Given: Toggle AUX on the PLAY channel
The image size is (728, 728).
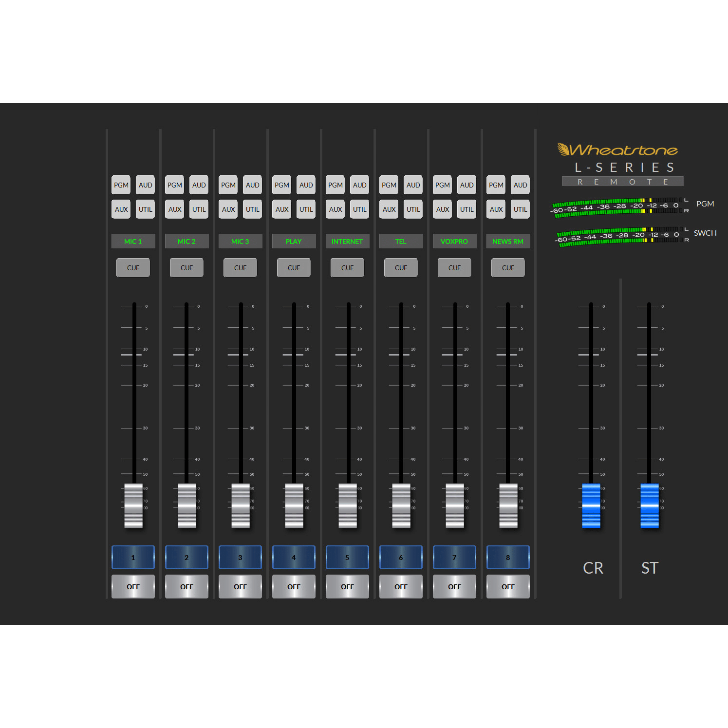Looking at the screenshot, I should click(282, 209).
